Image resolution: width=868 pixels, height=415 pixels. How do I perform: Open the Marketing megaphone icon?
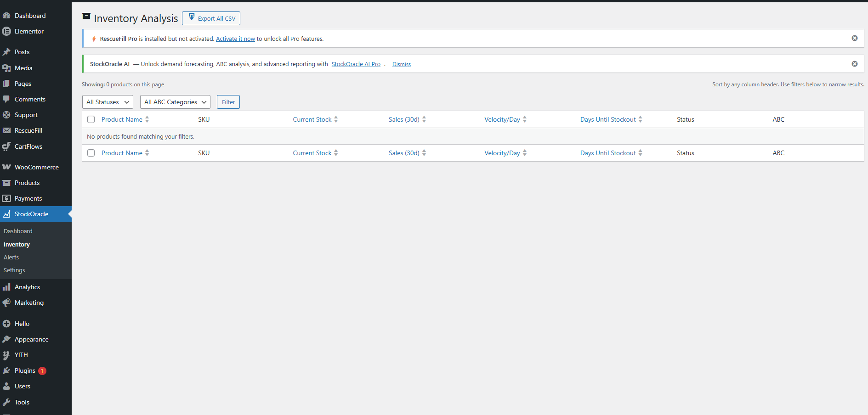[x=7, y=303]
